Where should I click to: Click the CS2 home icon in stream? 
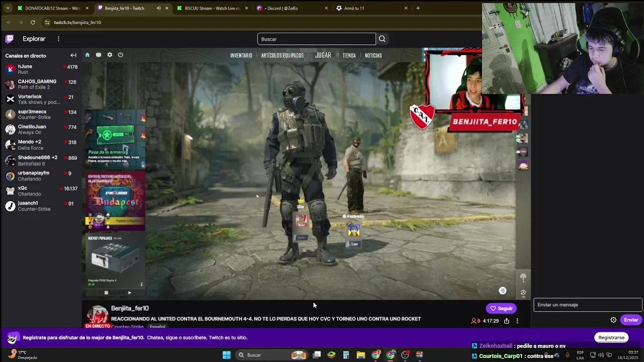tap(87, 55)
